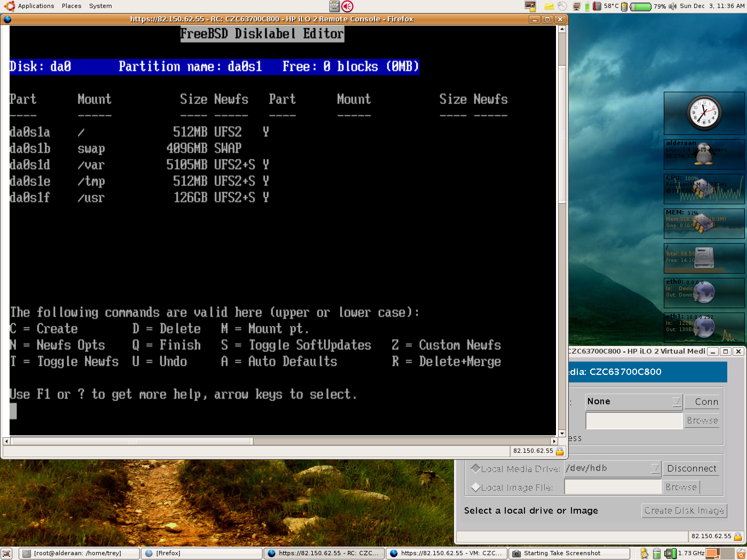This screenshot has height=560, width=747.
Task: Click the scroll up arrow in Remote Console
Action: coord(562,29)
